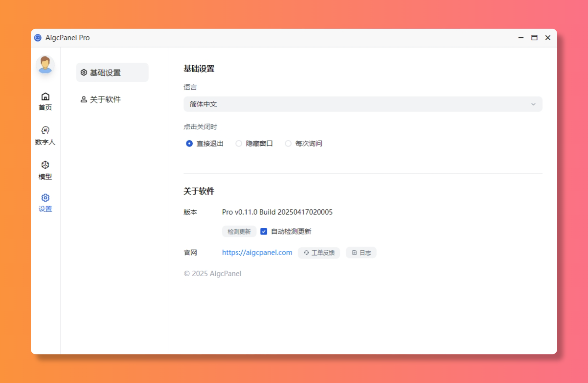Click the 检测更新 update check button
588x383 pixels.
[239, 231]
